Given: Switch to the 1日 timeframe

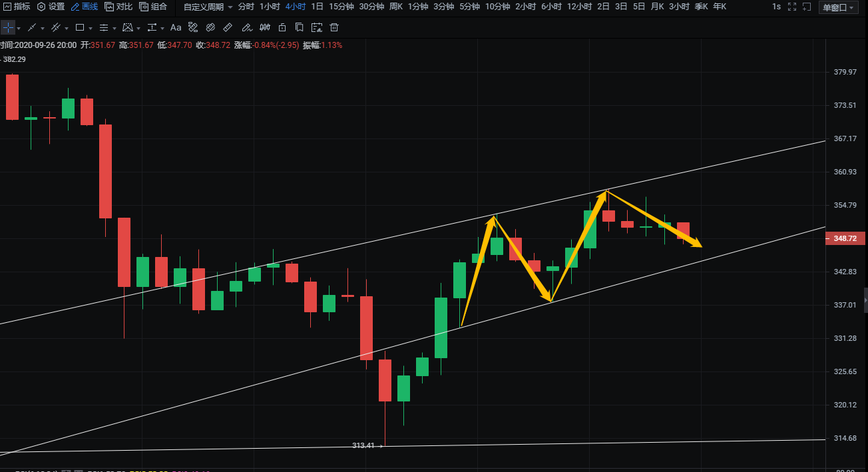Looking at the screenshot, I should [x=317, y=7].
